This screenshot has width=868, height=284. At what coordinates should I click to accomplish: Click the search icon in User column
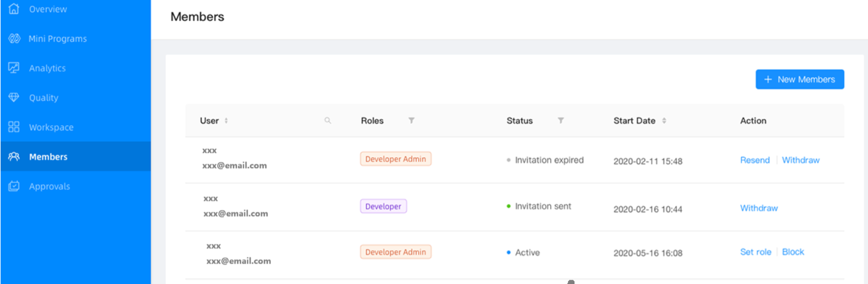click(x=328, y=121)
